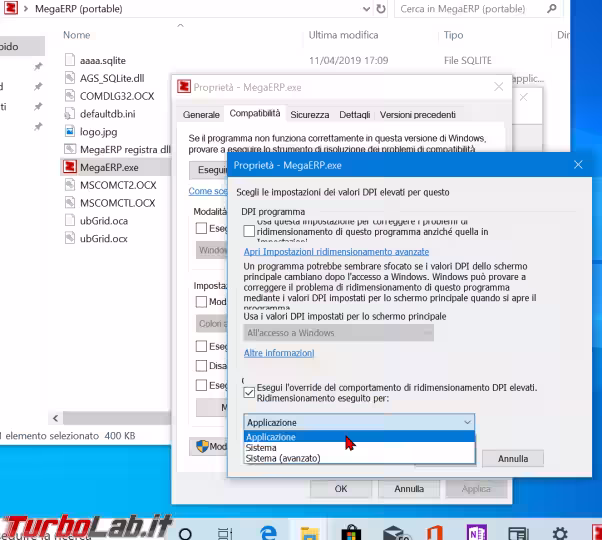Toggle the Modalità compatibility checkbox in the back window

tap(201, 228)
